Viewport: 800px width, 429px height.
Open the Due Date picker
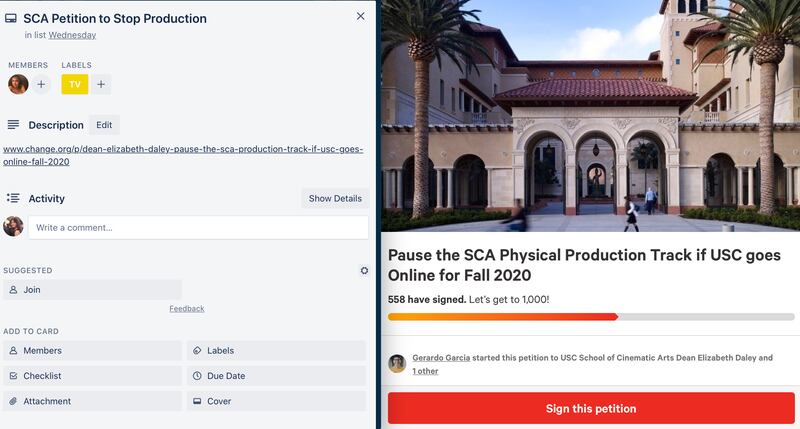(276, 376)
